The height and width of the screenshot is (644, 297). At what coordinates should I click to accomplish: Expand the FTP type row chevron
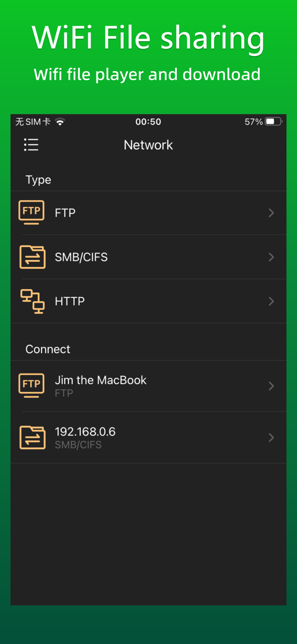[x=271, y=213]
